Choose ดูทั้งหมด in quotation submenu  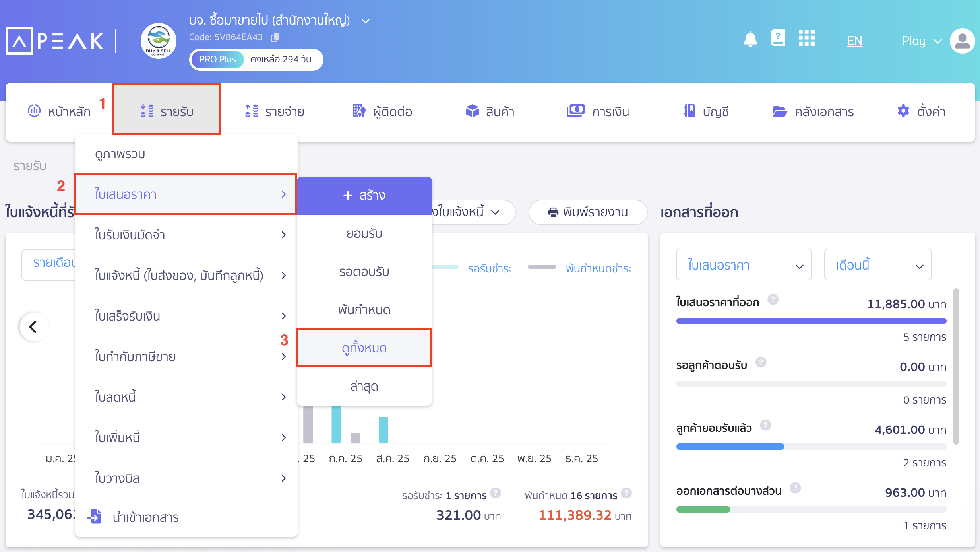364,348
